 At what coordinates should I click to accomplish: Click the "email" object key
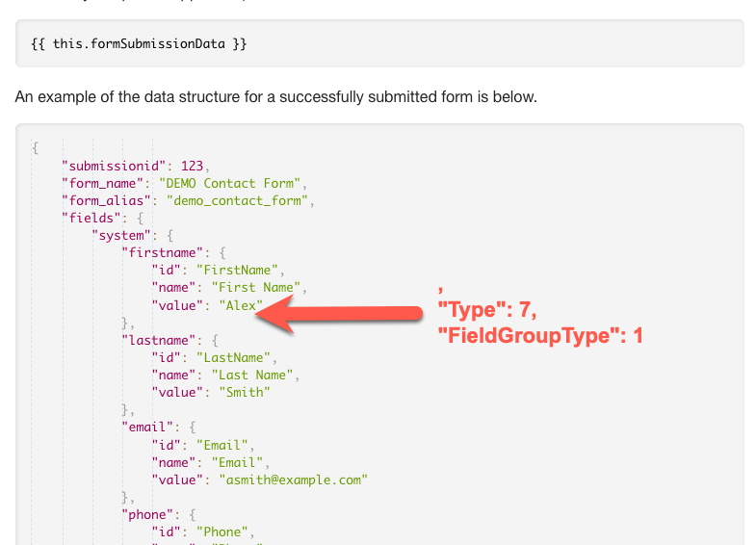(x=147, y=428)
